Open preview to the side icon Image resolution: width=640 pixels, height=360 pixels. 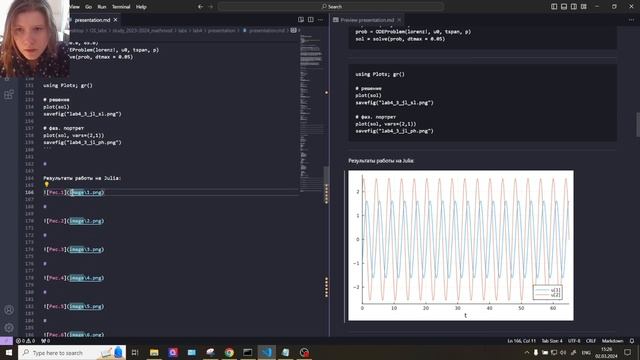coord(301,20)
